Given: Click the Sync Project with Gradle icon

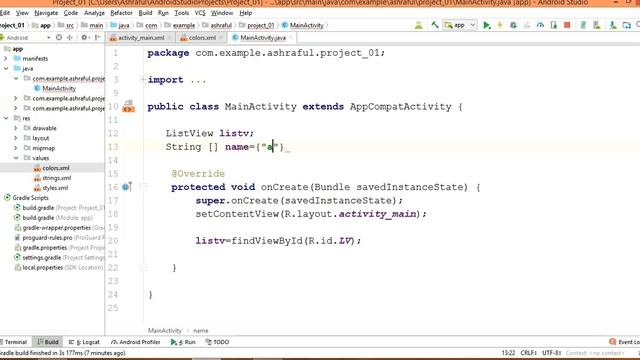Looking at the screenshot, I should [x=583, y=25].
